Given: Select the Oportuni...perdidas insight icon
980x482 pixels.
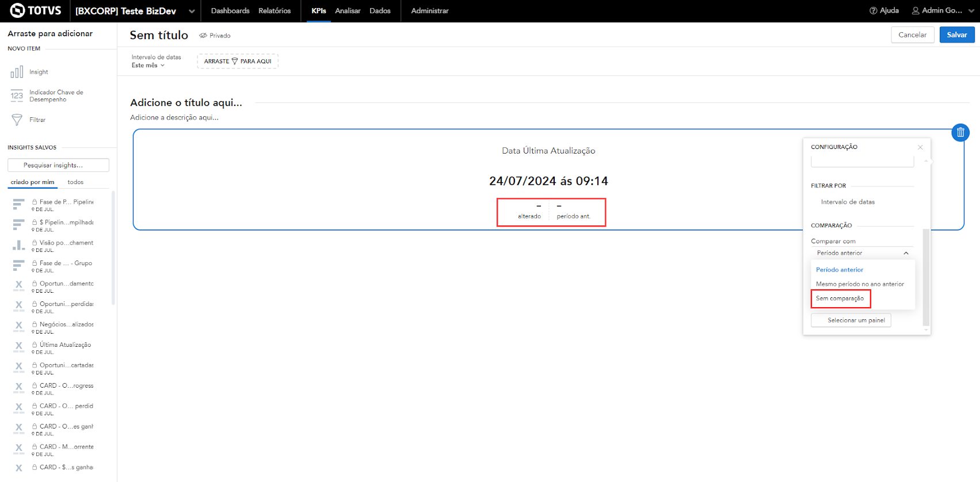Looking at the screenshot, I should pyautogui.click(x=18, y=307).
